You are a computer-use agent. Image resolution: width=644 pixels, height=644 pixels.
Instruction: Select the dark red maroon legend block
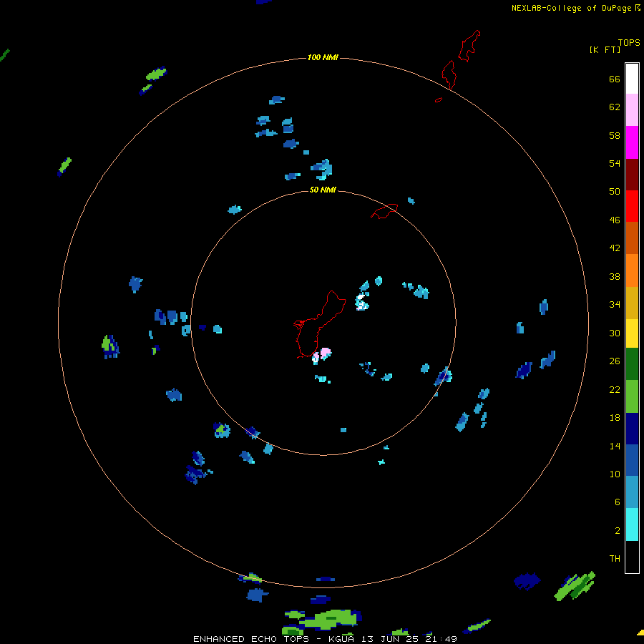click(632, 175)
